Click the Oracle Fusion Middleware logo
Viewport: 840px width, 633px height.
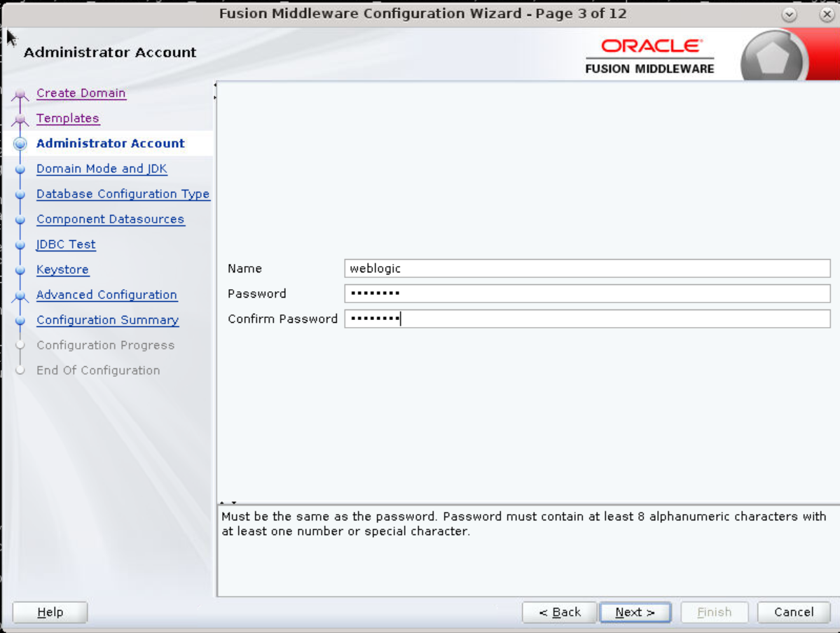click(x=650, y=56)
